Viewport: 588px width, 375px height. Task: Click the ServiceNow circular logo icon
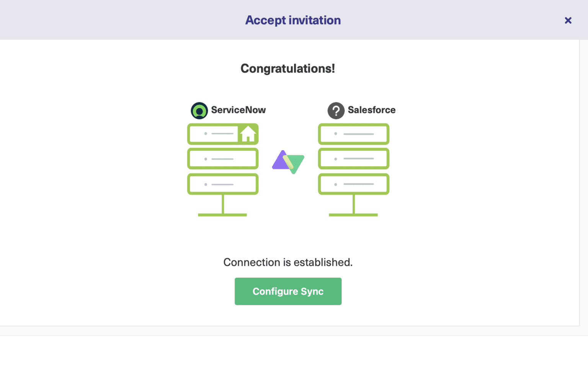[199, 111]
